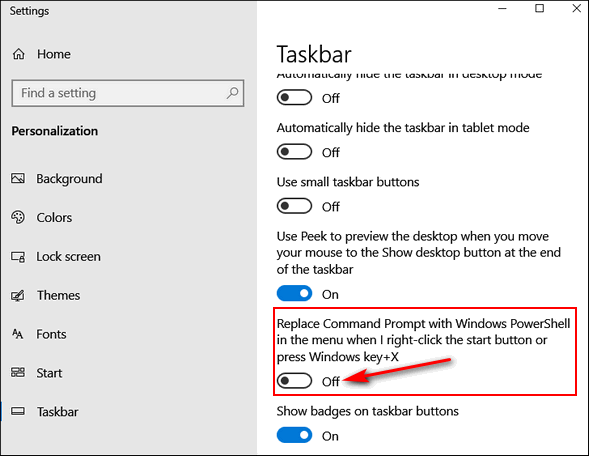Image resolution: width=589 pixels, height=456 pixels.
Task: Enable Use small taskbar buttons switch
Action: pos(294,206)
